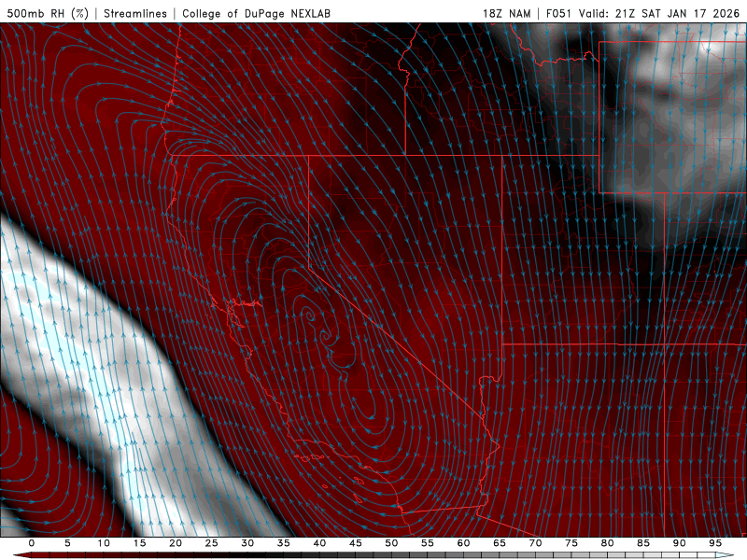This screenshot has height=560, width=747.
Task: Select the '75' humidity scale label
Action: 571,543
